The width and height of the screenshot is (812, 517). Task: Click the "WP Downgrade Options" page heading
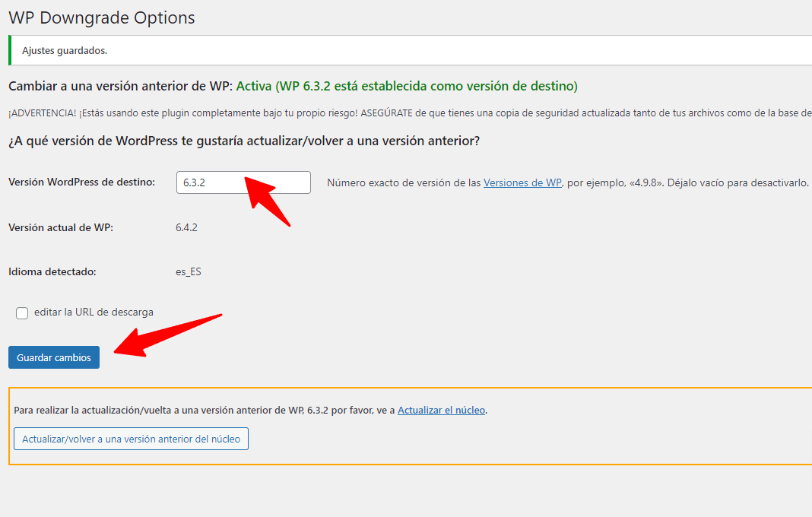(102, 17)
